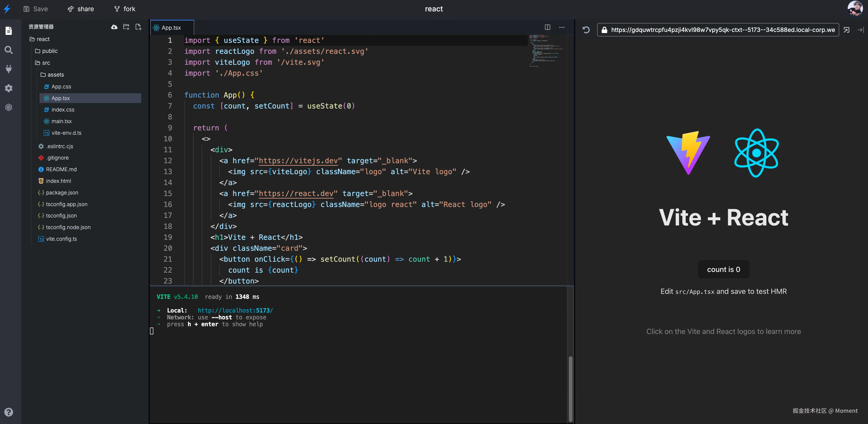This screenshot has width=868, height=424.
Task: Click the React logo in preview
Action: 756,153
